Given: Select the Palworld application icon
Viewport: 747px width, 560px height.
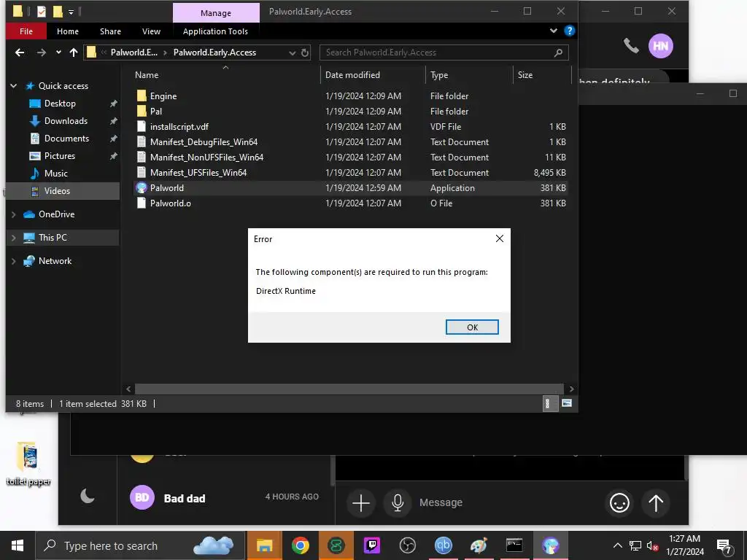Looking at the screenshot, I should (x=142, y=187).
